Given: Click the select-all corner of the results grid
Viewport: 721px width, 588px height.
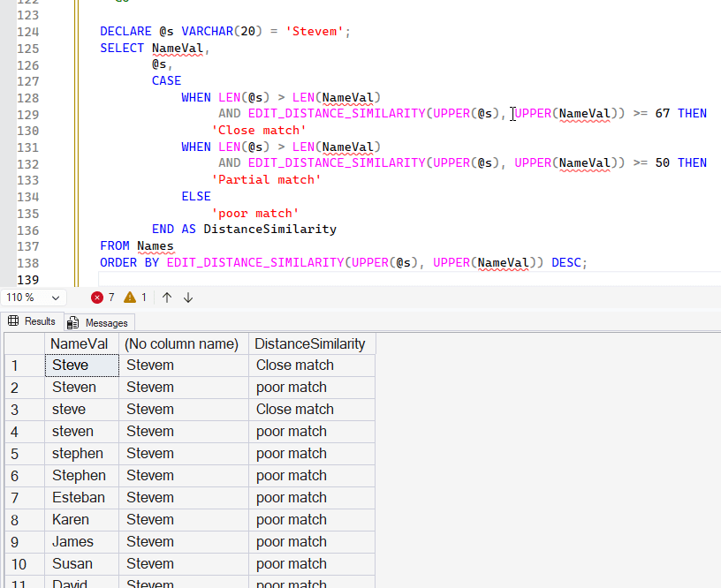Looking at the screenshot, I should coord(24,343).
